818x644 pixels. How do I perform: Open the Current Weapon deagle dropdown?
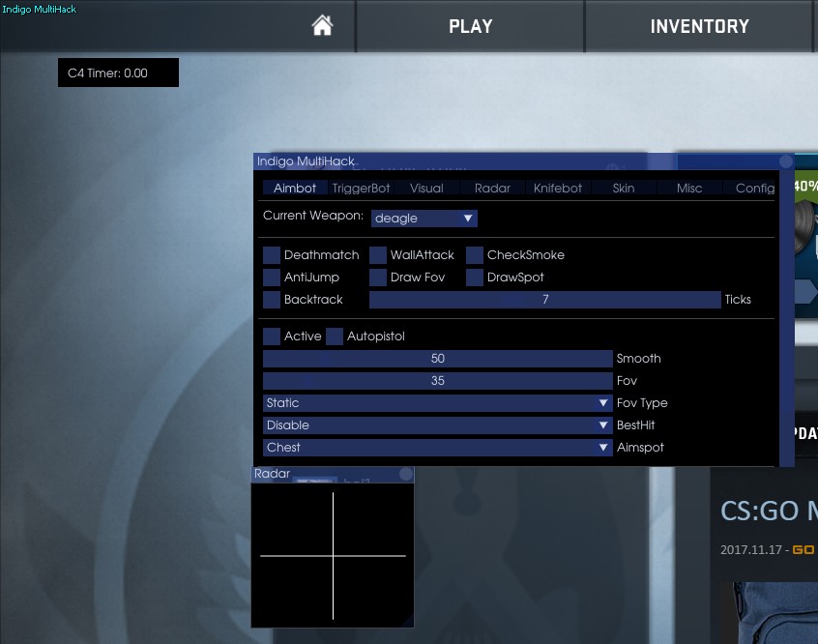click(424, 219)
